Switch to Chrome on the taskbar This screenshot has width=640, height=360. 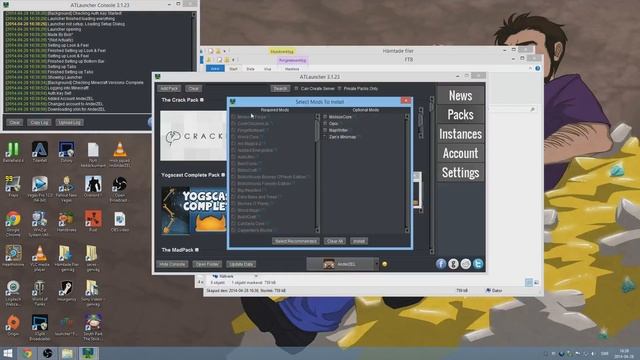[27, 353]
